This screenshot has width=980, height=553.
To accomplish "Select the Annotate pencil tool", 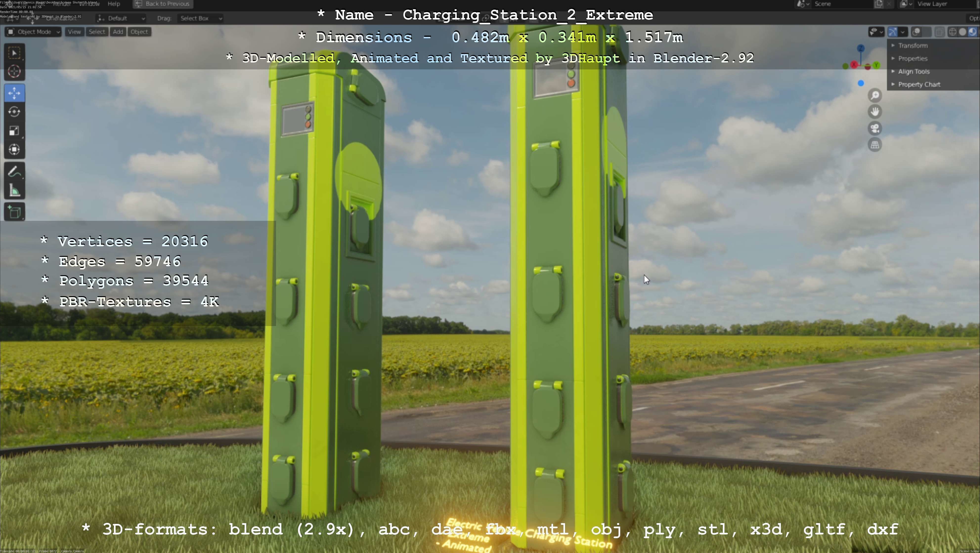I will [x=14, y=172].
